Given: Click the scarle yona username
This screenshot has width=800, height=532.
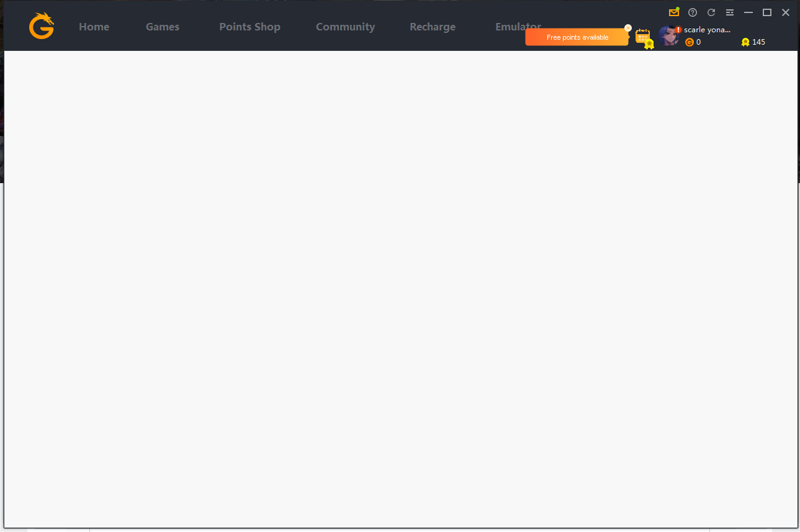Looking at the screenshot, I should tap(707, 30).
